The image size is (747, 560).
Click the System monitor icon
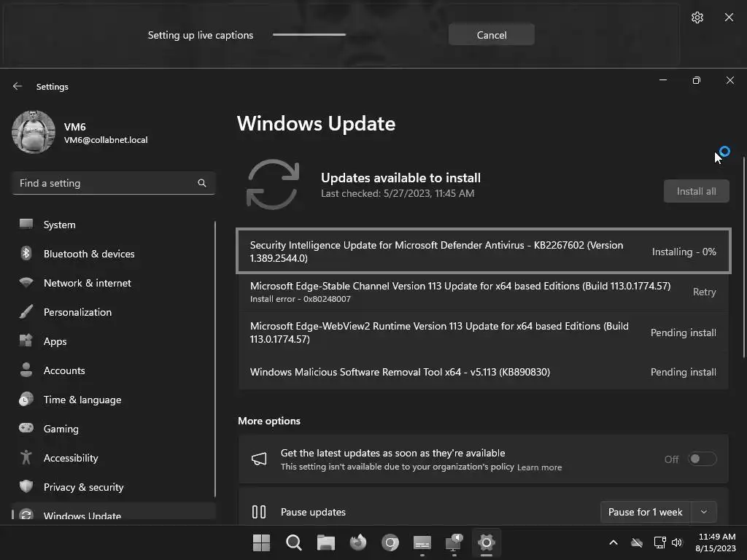[26, 224]
